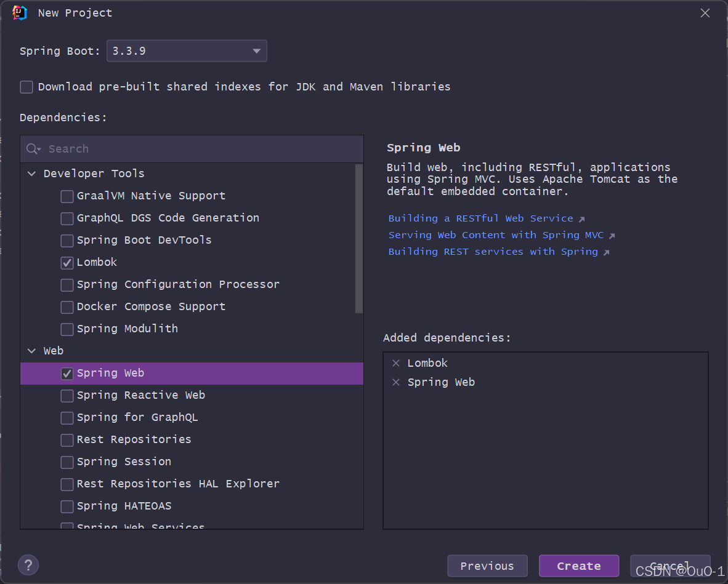Select Spring Web entry in added dependencies
The width and height of the screenshot is (728, 584).
click(x=441, y=382)
